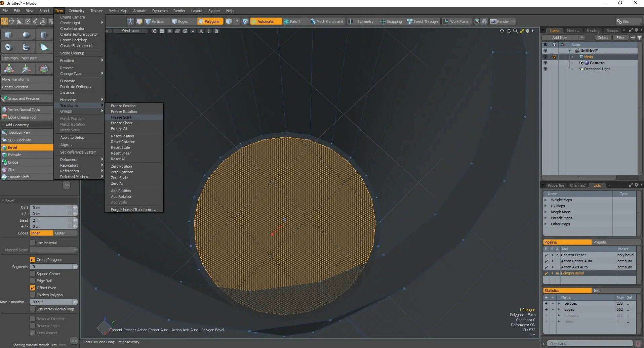Click the Inset value field
This screenshot has width=644, height=348.
pos(51,220)
